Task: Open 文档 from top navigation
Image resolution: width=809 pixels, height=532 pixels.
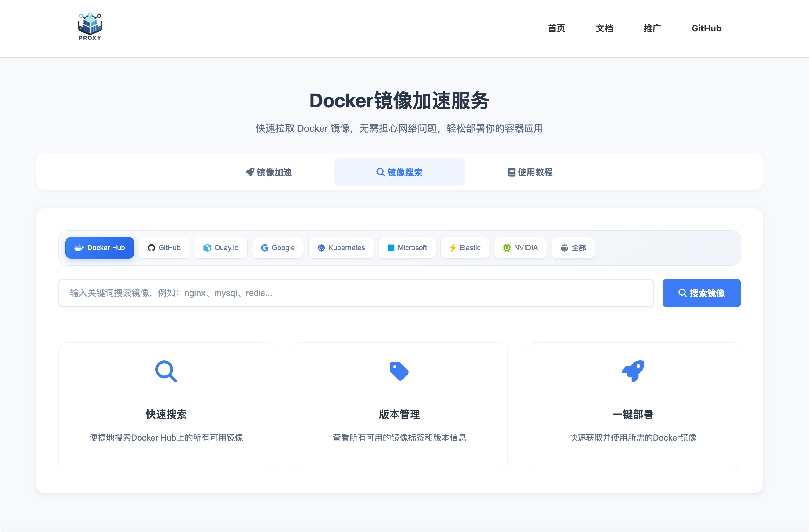Action: (x=604, y=28)
